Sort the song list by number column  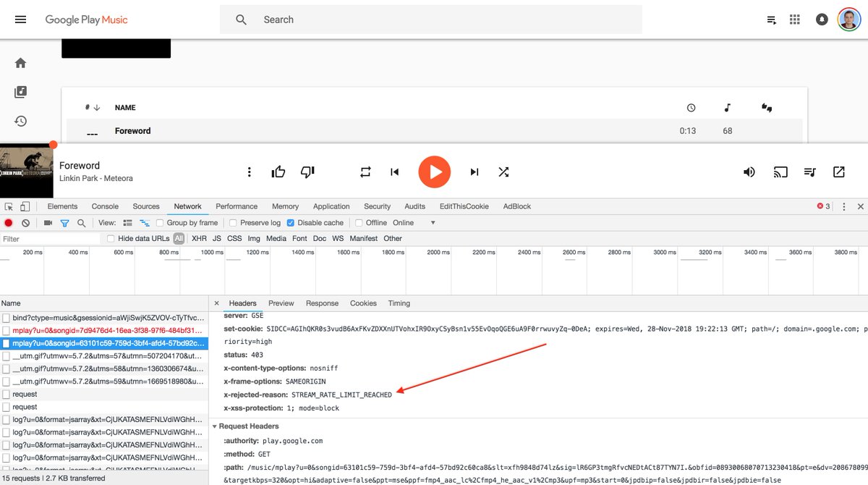point(92,108)
